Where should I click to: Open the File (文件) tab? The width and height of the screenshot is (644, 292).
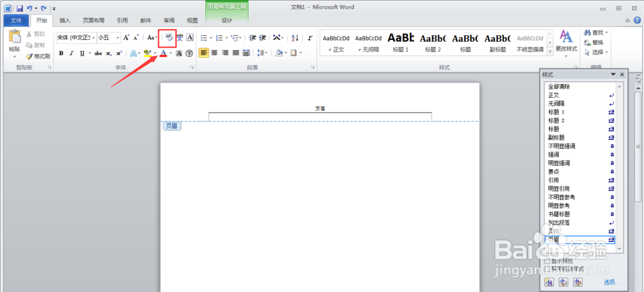point(16,21)
